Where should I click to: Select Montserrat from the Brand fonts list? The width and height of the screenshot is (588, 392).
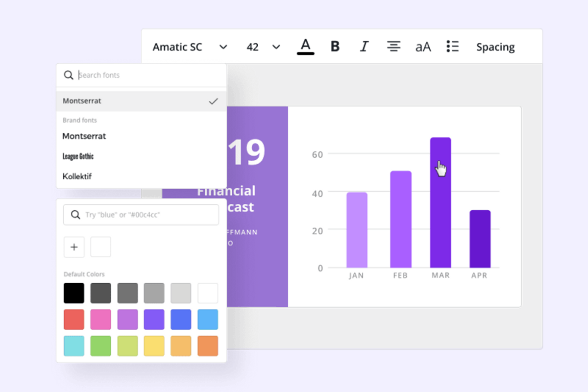click(84, 136)
